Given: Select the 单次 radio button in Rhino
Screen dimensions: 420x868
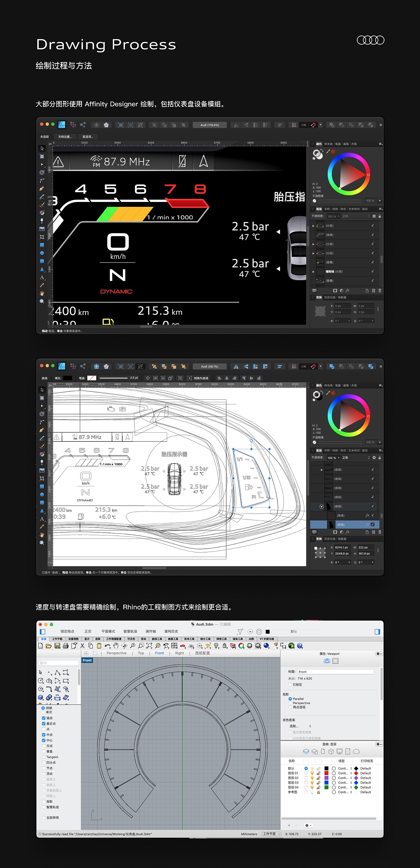Looking at the screenshot, I should (x=43, y=712).
